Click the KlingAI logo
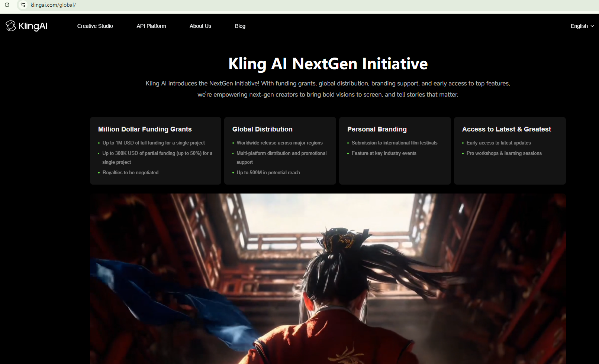The image size is (599, 364). 26,26
